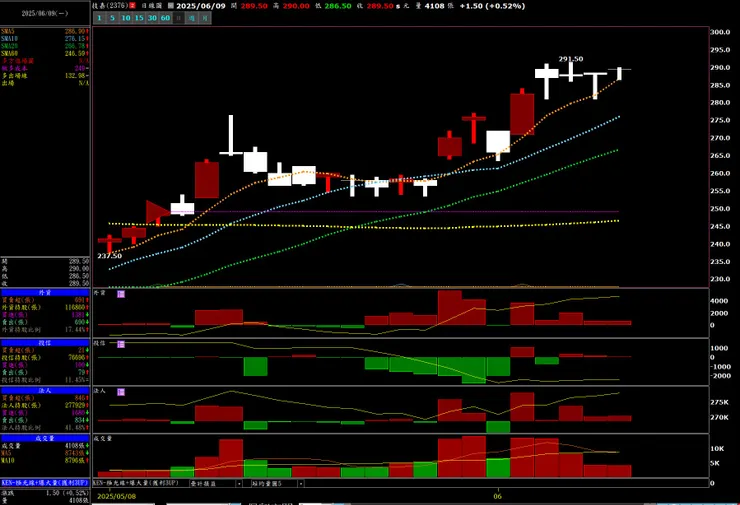Image resolution: width=740 pixels, height=505 pixels.
Task: Click the -2000 投信 axis label
Action: pos(719,376)
